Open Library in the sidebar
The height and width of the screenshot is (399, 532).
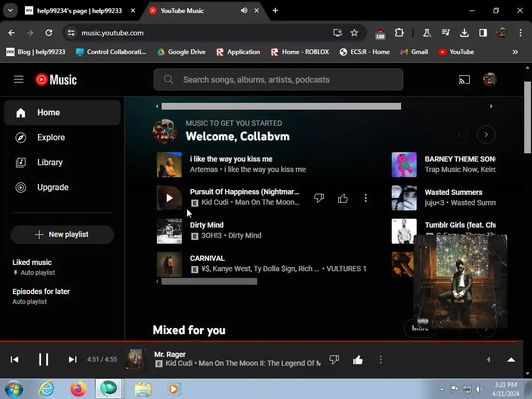[x=62, y=163]
